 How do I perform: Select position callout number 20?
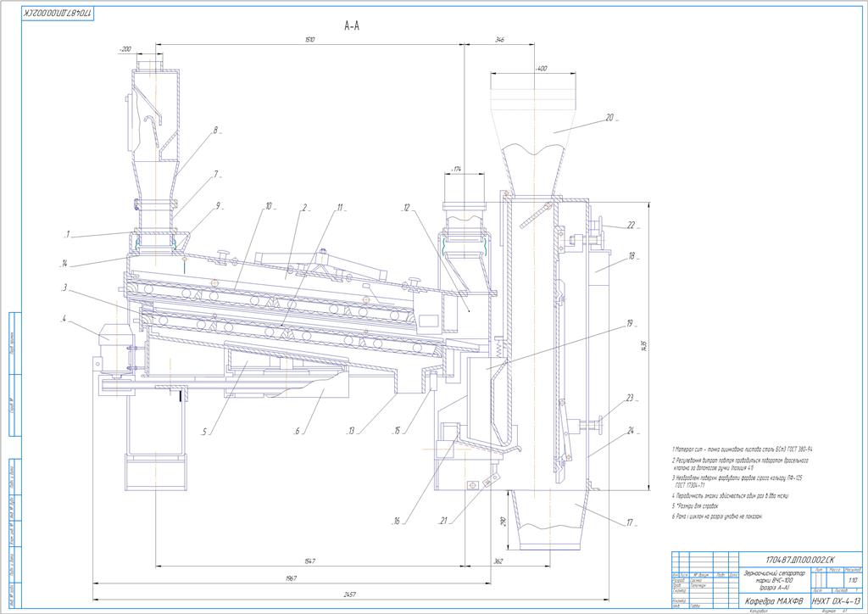click(610, 117)
